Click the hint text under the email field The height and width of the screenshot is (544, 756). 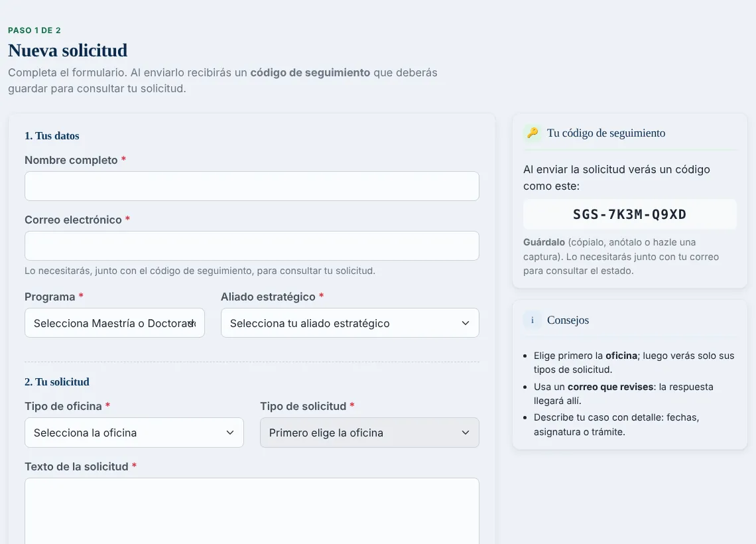tap(200, 271)
